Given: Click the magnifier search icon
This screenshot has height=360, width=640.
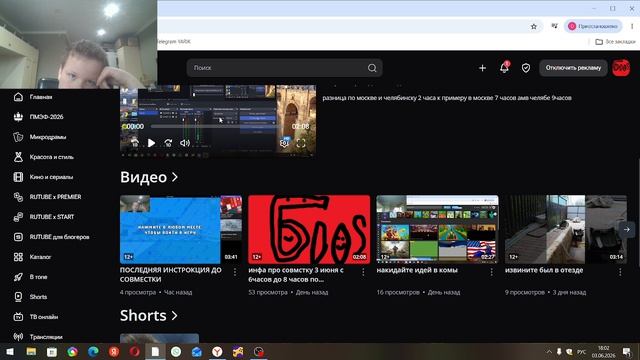Looking at the screenshot, I should click(x=372, y=68).
